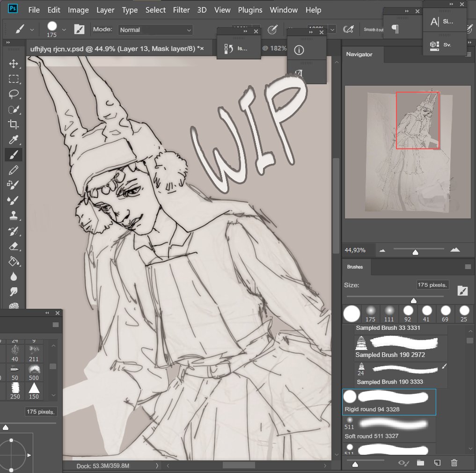This screenshot has height=473, width=476.
Task: Select the Move tool
Action: coord(14,64)
